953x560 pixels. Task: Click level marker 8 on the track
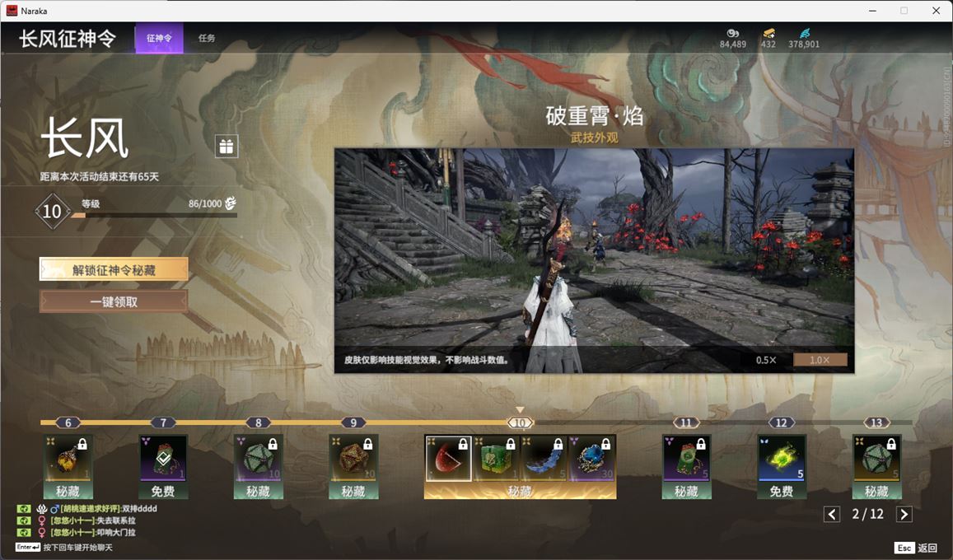[x=259, y=422]
